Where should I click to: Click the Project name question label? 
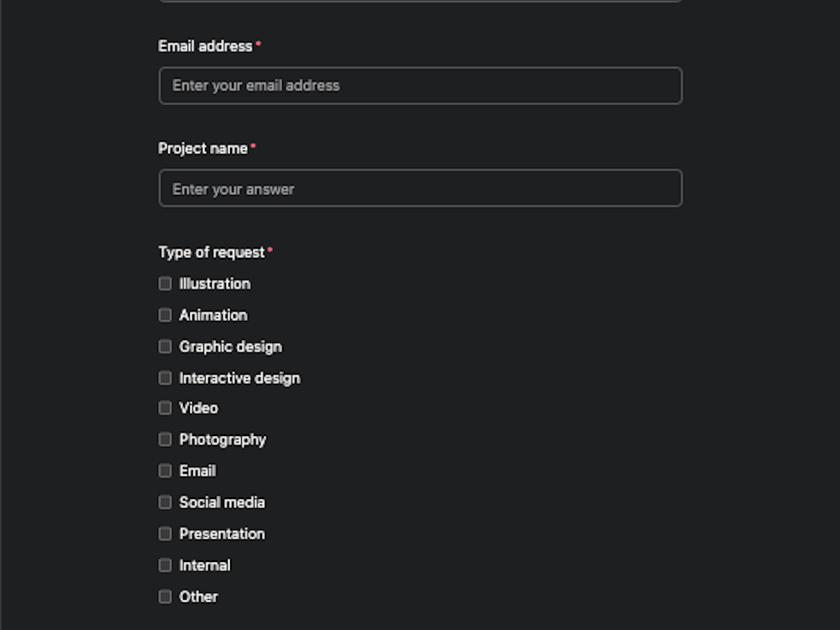pyautogui.click(x=202, y=148)
